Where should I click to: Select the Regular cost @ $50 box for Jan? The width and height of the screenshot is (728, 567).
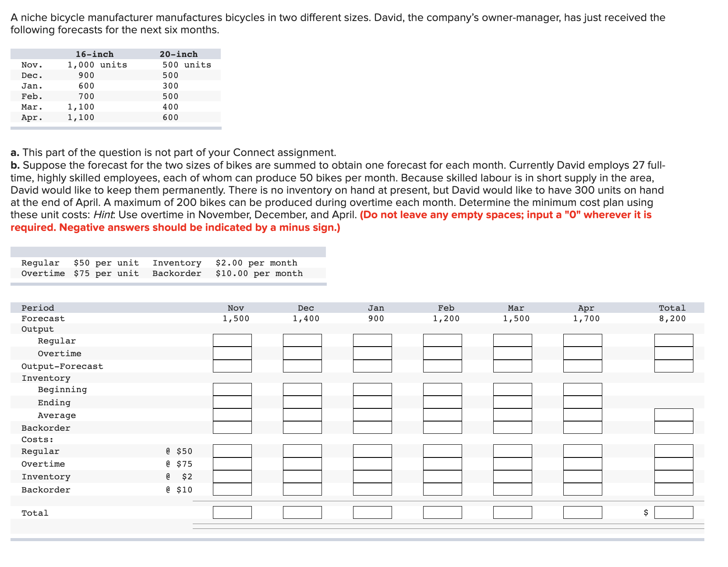coord(372,451)
